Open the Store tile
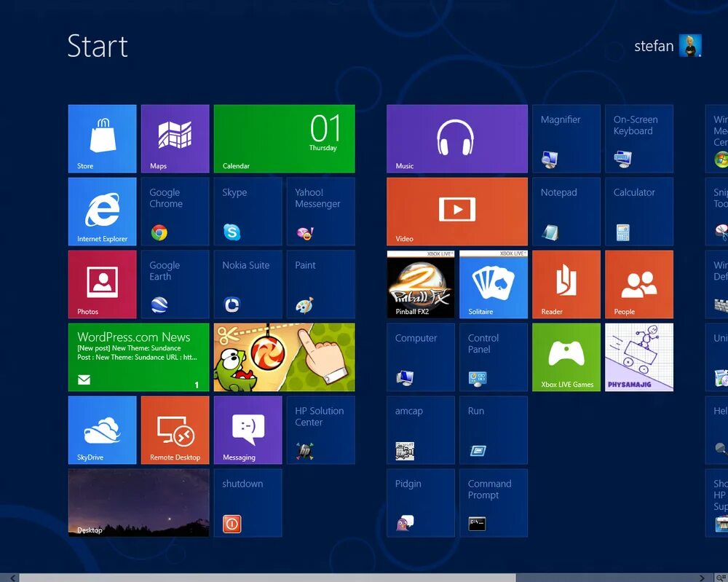The image size is (728, 582). tap(102, 138)
